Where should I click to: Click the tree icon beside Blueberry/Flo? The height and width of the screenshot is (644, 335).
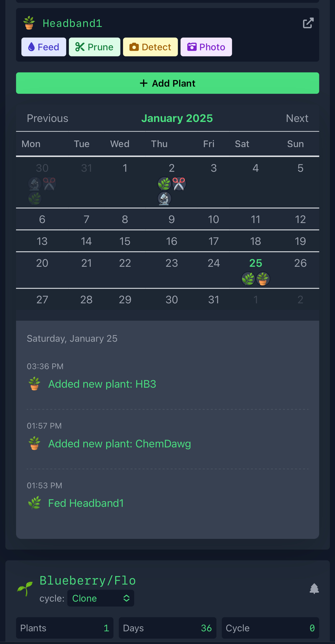(314, 588)
